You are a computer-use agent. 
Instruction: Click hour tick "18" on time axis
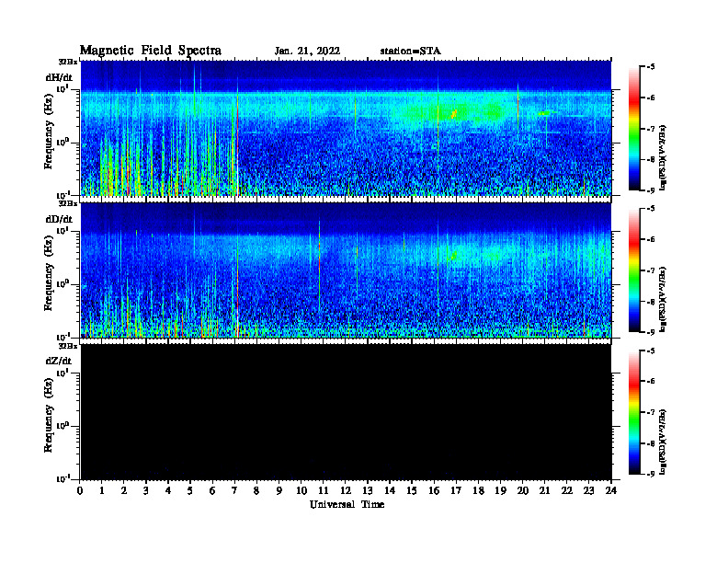pos(478,491)
